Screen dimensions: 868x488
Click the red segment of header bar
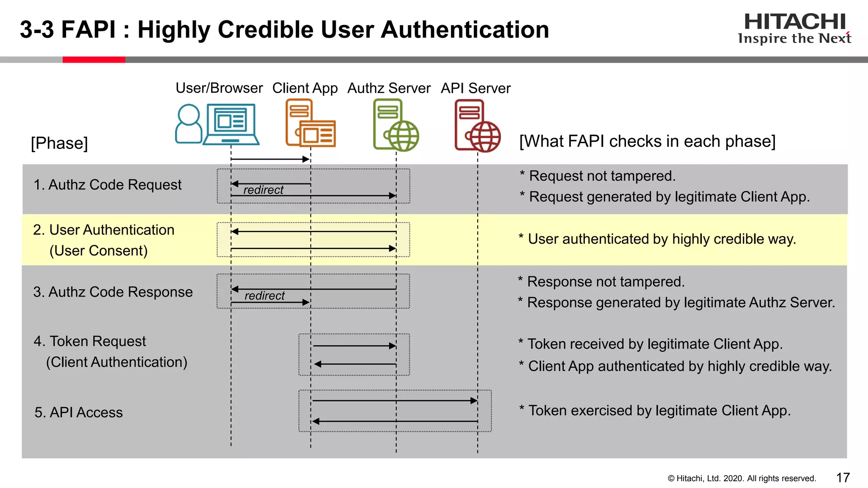94,60
